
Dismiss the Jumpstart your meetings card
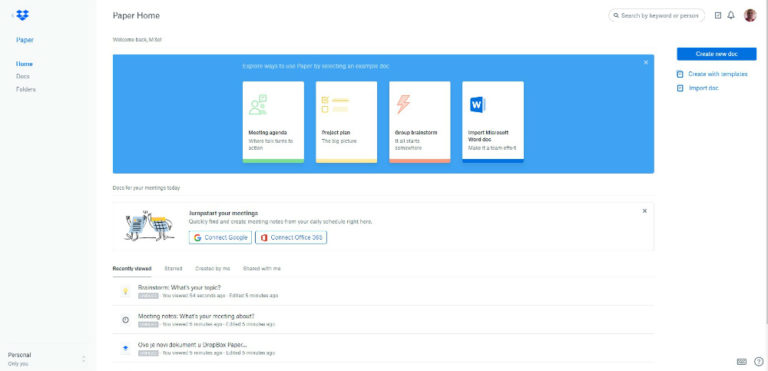(x=645, y=211)
